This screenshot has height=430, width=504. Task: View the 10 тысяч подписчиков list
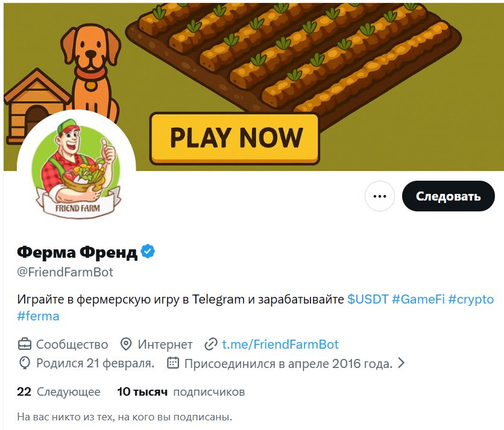(x=181, y=392)
